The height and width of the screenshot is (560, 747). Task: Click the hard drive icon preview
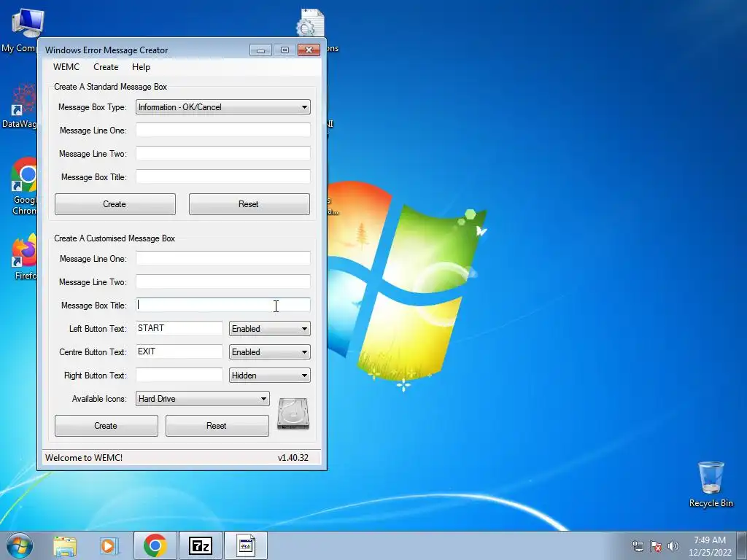(x=293, y=413)
